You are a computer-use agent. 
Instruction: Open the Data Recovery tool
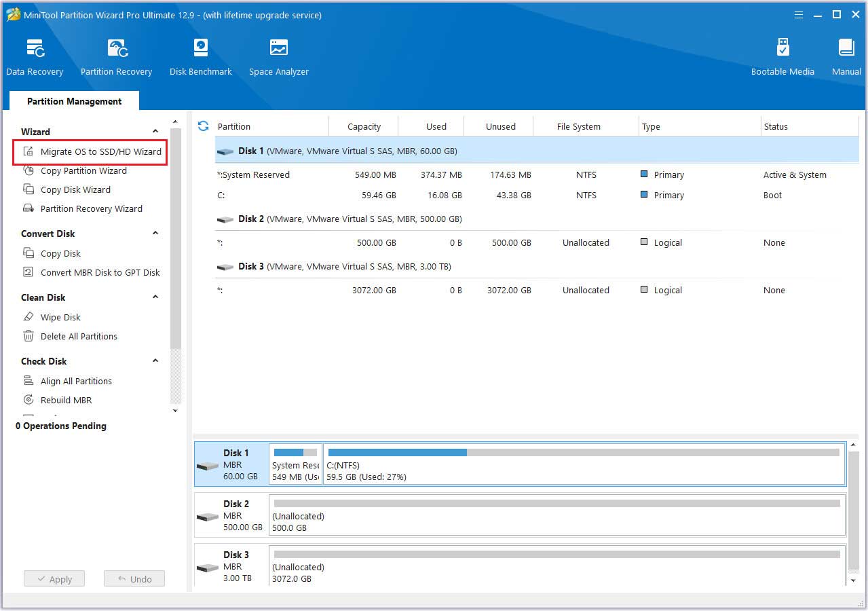(35, 54)
